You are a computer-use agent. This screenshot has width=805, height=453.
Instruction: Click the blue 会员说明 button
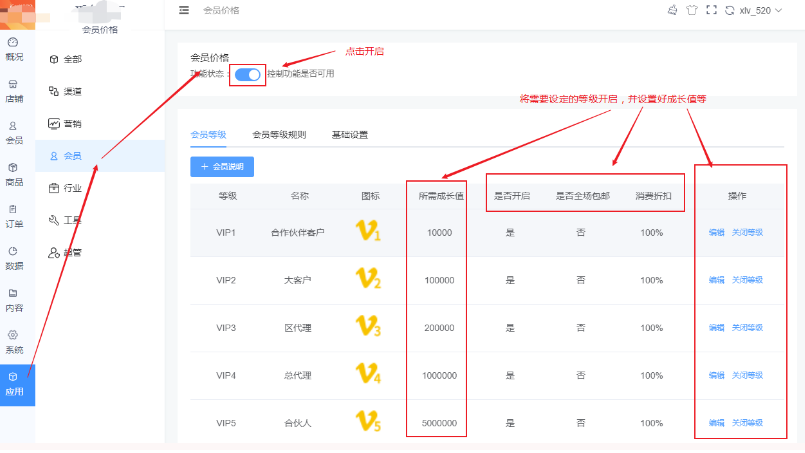(x=222, y=167)
